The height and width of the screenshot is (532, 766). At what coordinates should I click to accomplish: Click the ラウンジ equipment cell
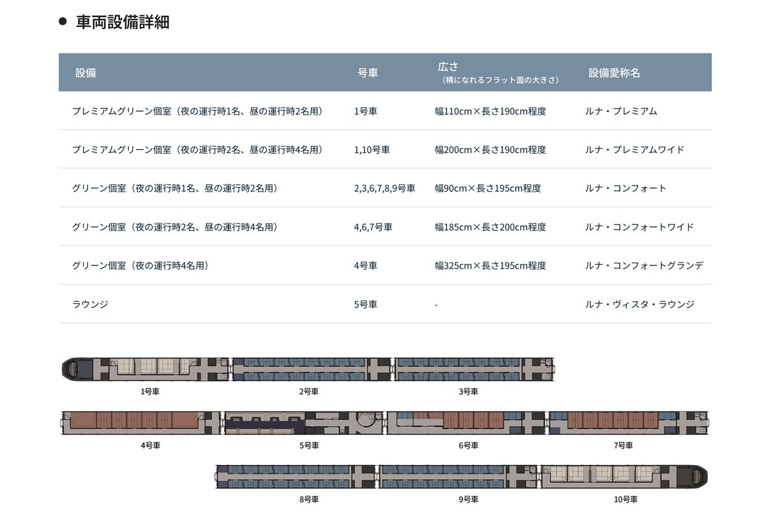(91, 304)
